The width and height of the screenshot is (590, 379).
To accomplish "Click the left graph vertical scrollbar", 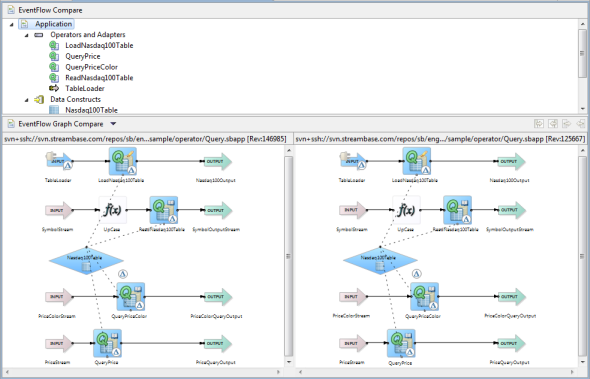I will [289, 256].
